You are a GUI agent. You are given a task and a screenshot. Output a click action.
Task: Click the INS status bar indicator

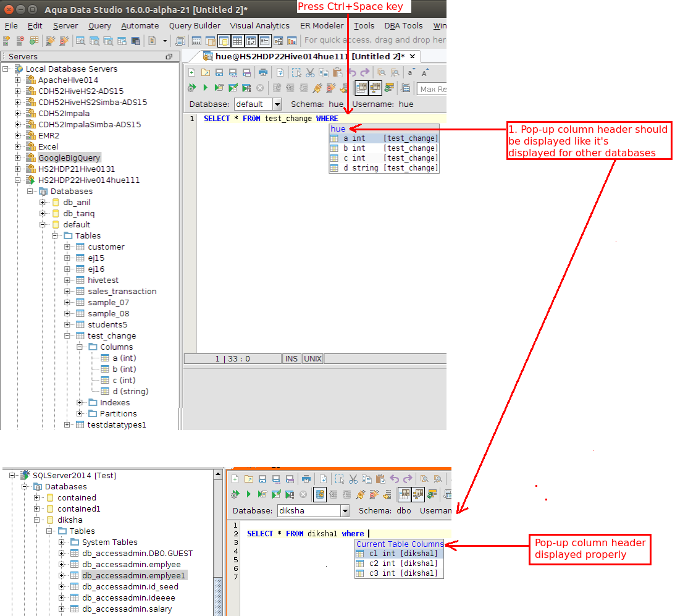291,359
